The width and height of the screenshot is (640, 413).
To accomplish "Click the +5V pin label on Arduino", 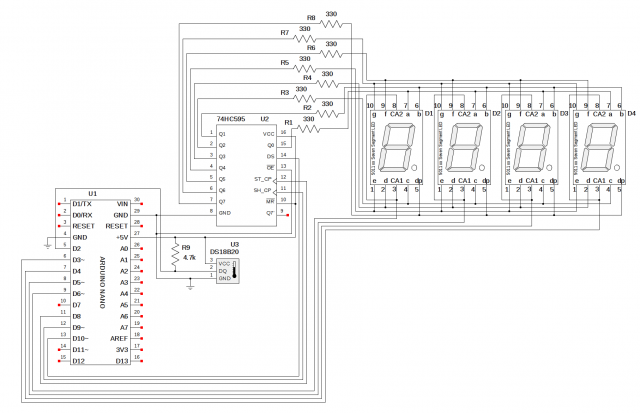I will click(122, 238).
